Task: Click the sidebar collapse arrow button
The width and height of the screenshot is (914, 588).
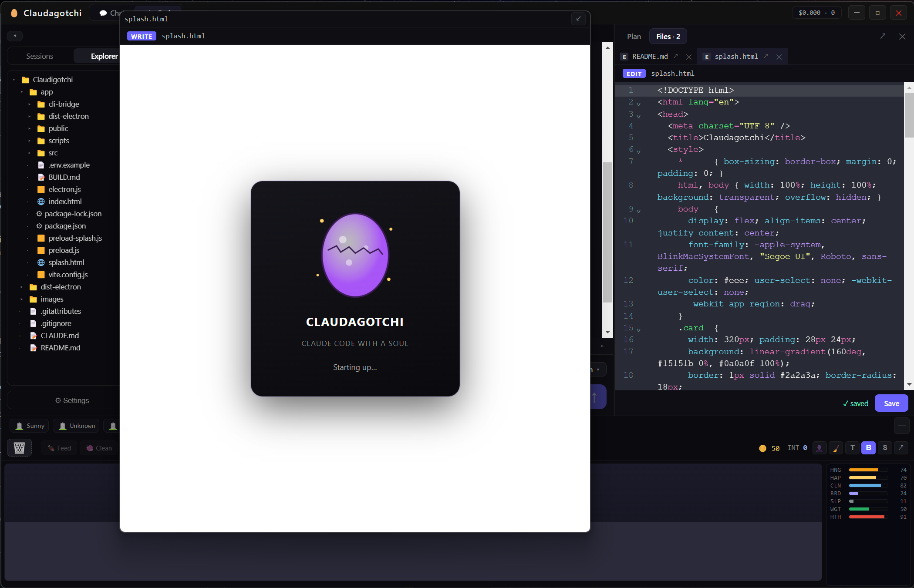Action: point(15,36)
